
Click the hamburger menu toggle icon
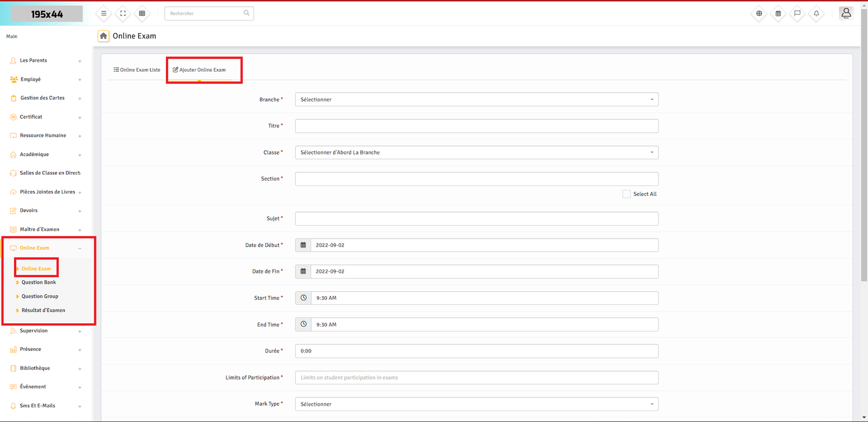(x=104, y=14)
